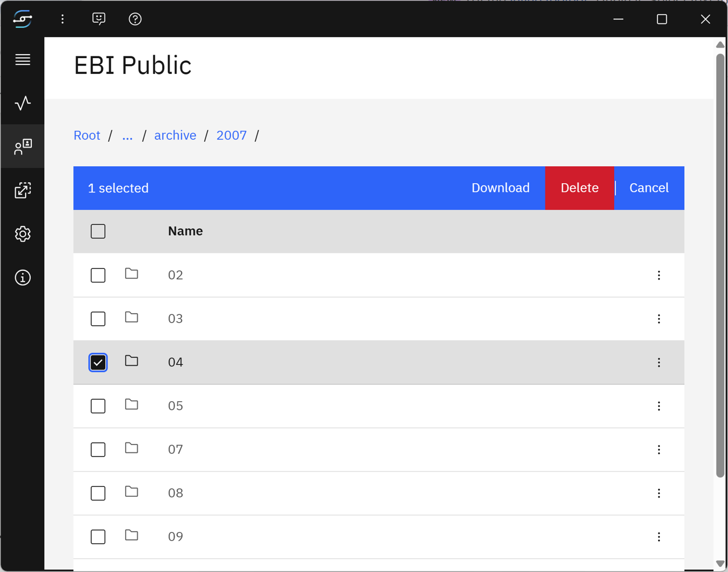Open the three-dot menu for folder 07

(x=659, y=450)
